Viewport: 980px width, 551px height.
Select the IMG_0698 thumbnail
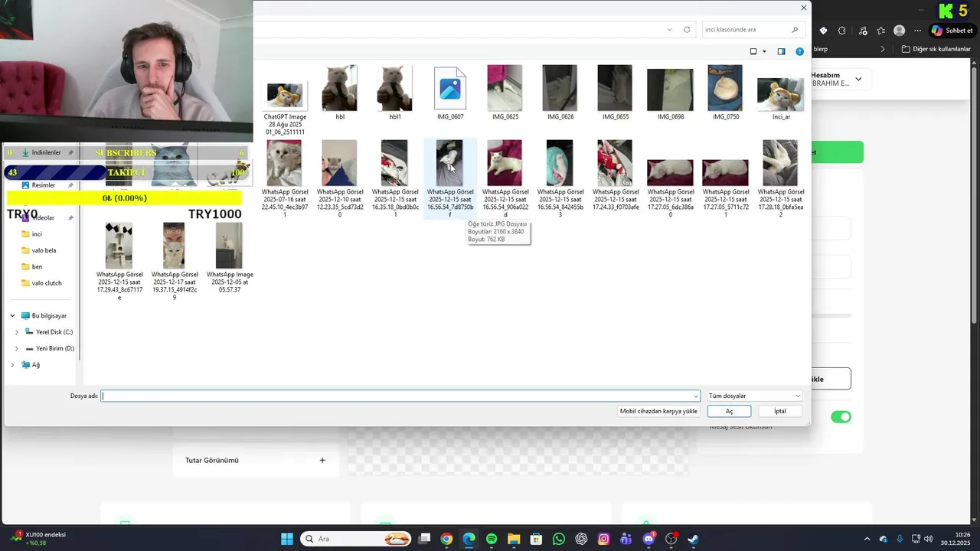pos(671,90)
